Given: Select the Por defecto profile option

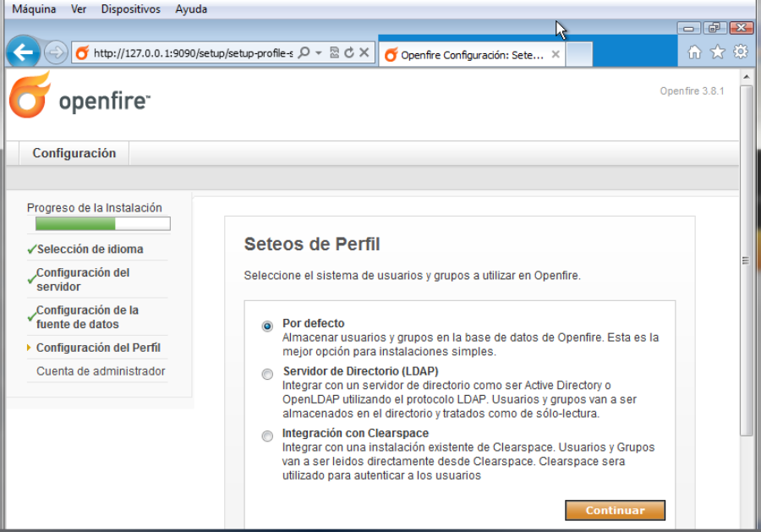Looking at the screenshot, I should click(268, 326).
